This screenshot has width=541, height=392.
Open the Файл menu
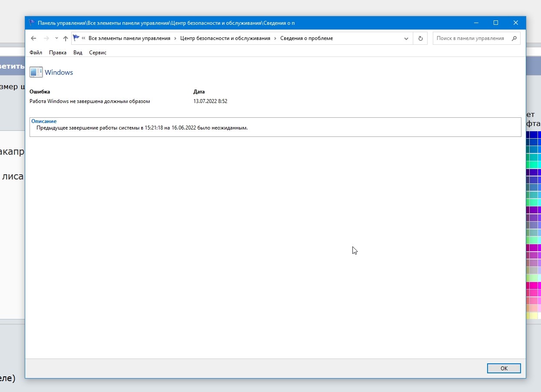click(36, 53)
